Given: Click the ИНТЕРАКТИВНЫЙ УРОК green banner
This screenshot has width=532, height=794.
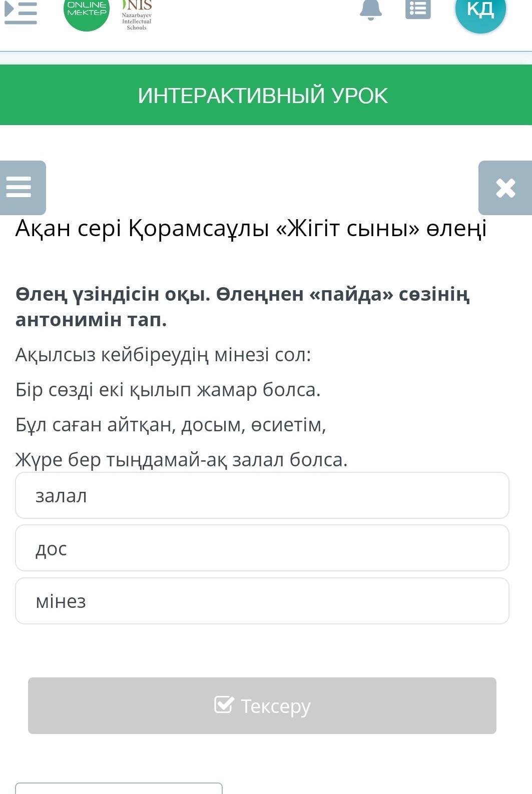Looking at the screenshot, I should (263, 95).
